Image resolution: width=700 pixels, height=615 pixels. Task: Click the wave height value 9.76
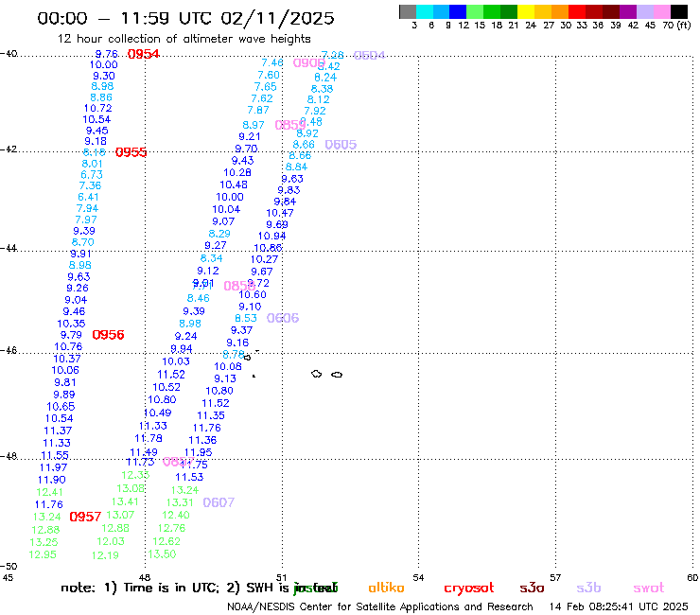coord(106,54)
